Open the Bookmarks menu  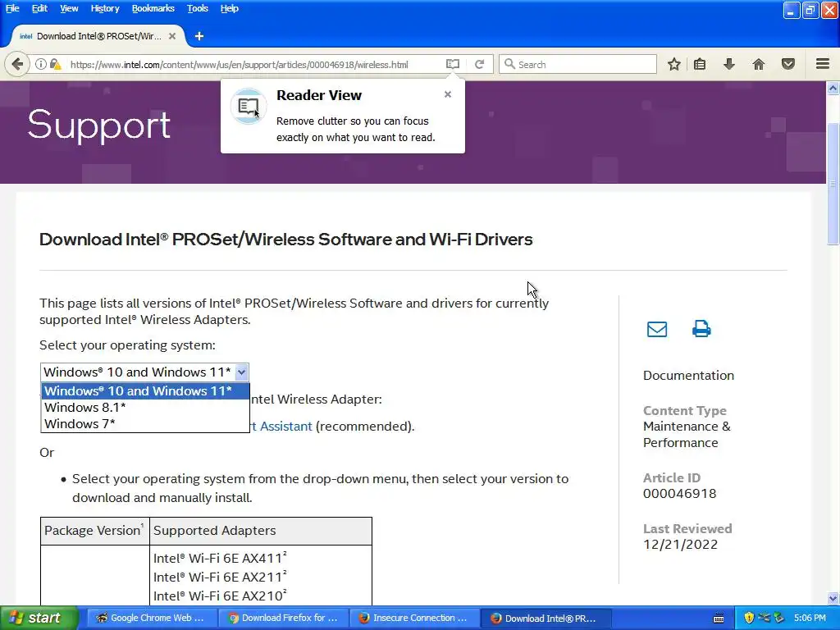pos(153,8)
